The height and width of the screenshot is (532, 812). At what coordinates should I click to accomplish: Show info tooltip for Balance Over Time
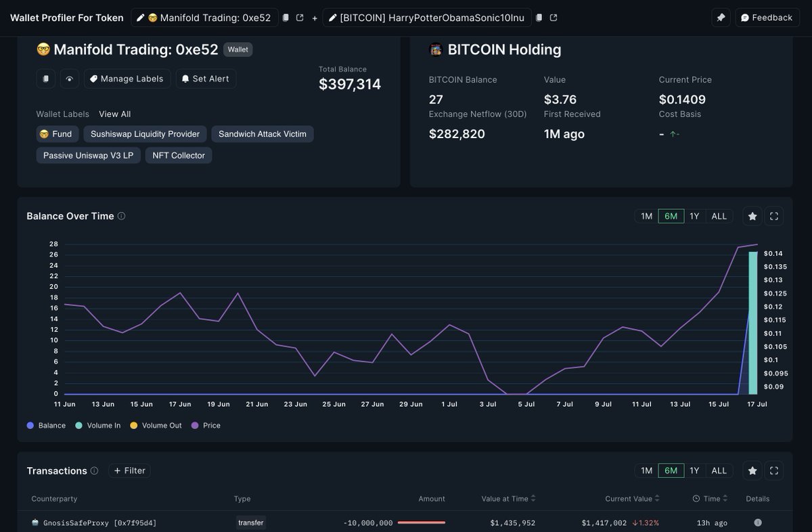pos(122,217)
